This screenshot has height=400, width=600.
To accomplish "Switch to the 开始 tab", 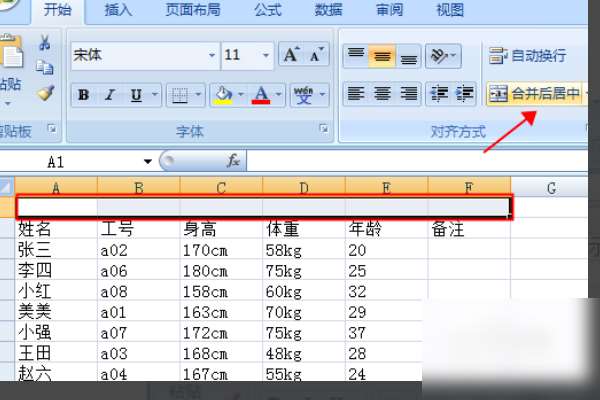I will tap(57, 10).
